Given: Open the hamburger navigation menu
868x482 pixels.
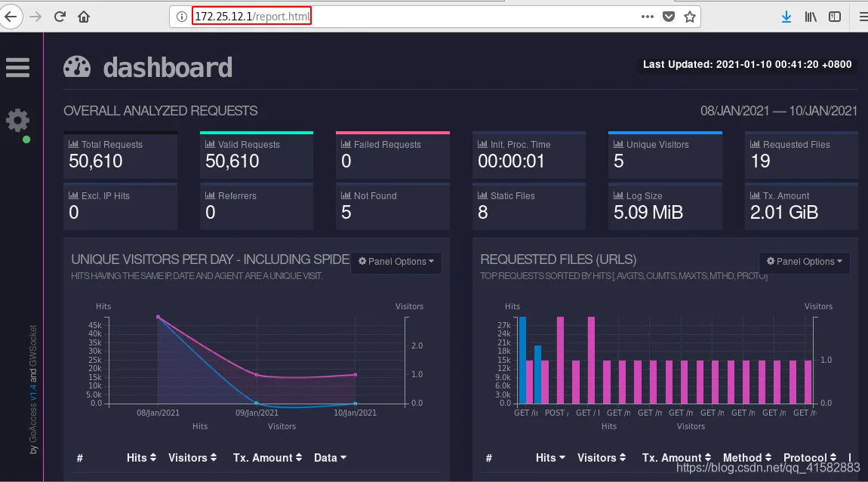Looking at the screenshot, I should pyautogui.click(x=17, y=68).
